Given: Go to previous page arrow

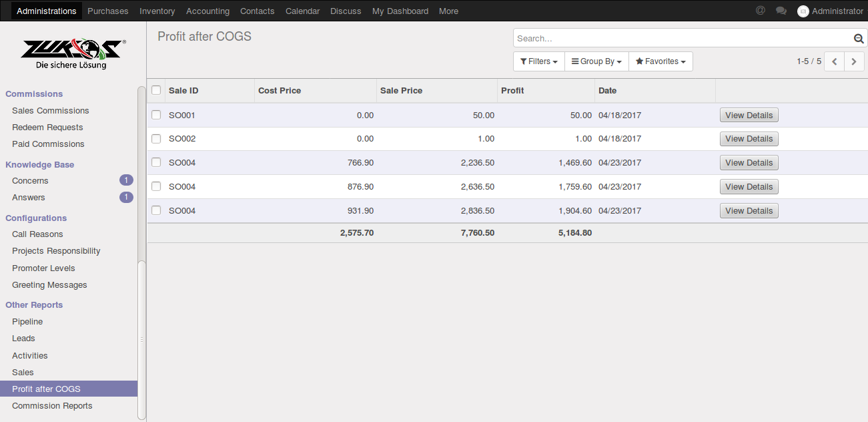Looking at the screenshot, I should [x=835, y=61].
